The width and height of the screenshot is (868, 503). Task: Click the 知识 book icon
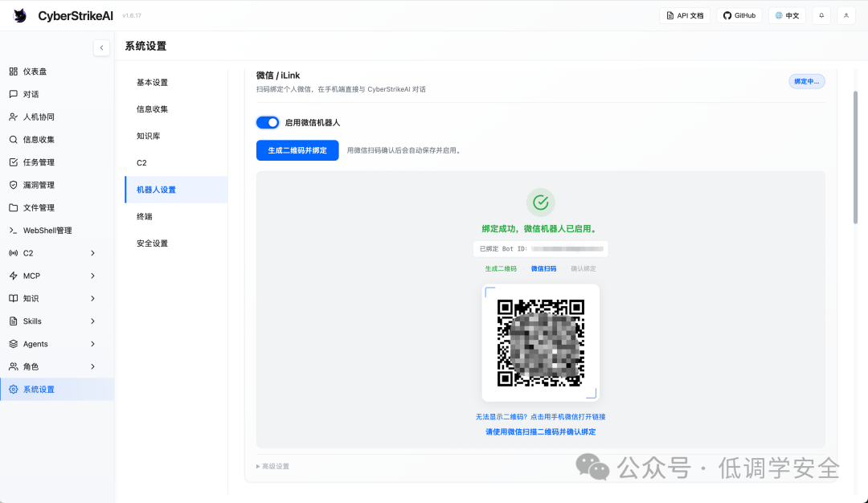point(14,298)
